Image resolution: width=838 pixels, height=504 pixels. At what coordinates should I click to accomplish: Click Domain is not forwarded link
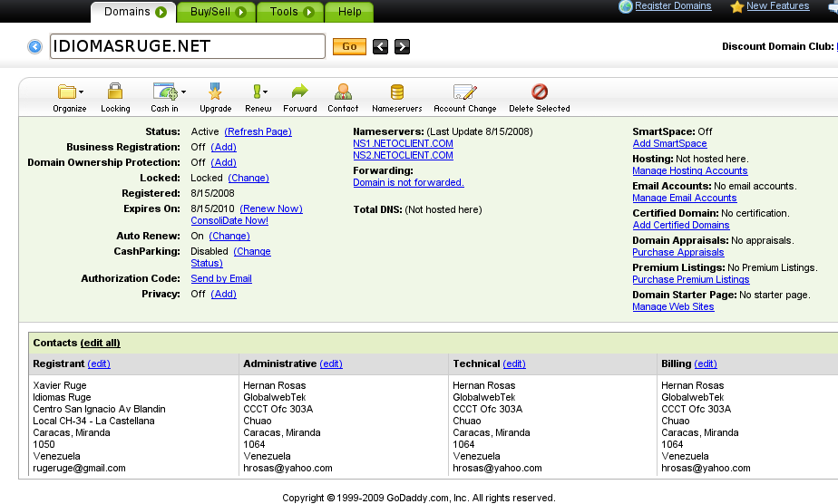(408, 182)
